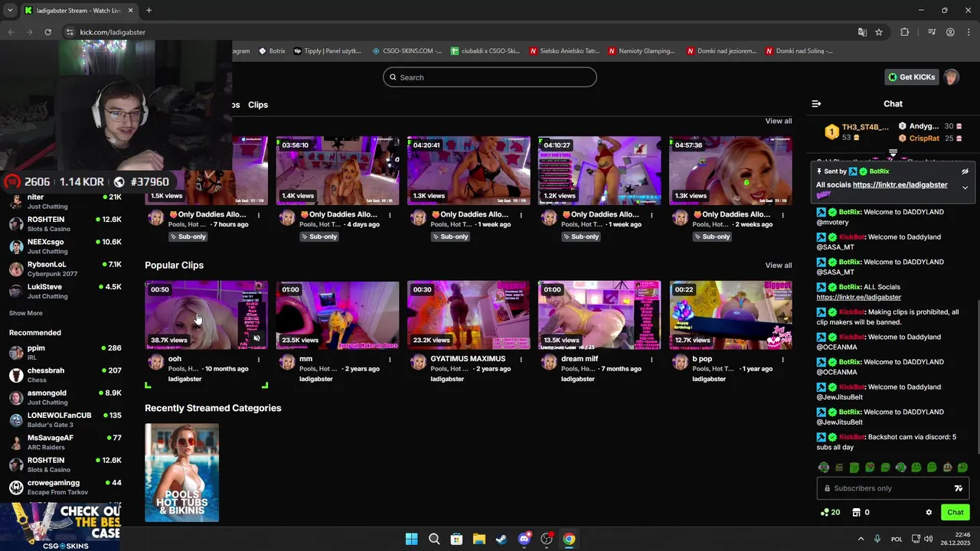Open the 7TV emote picker
Image resolution: width=980 pixels, height=551 pixels.
tap(958, 488)
